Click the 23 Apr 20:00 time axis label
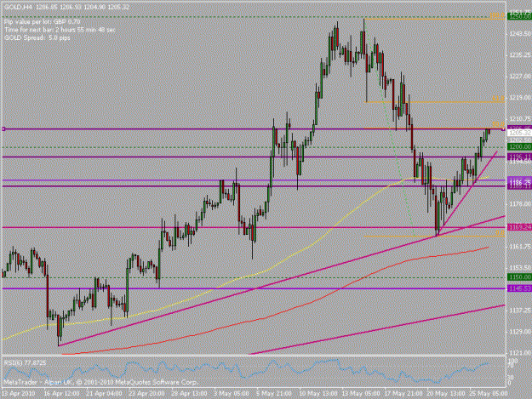The image size is (532, 399). tap(146, 394)
